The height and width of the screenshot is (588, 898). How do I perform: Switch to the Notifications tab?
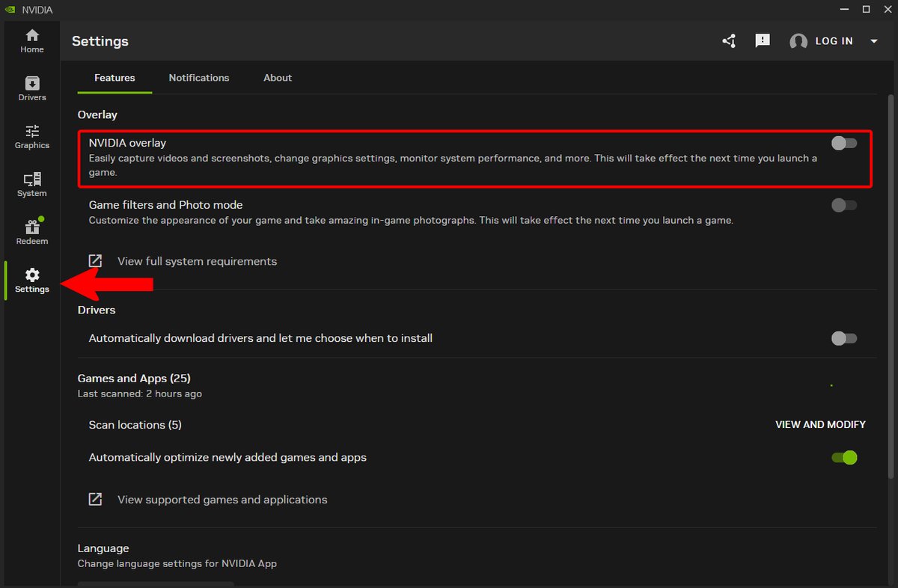tap(198, 78)
